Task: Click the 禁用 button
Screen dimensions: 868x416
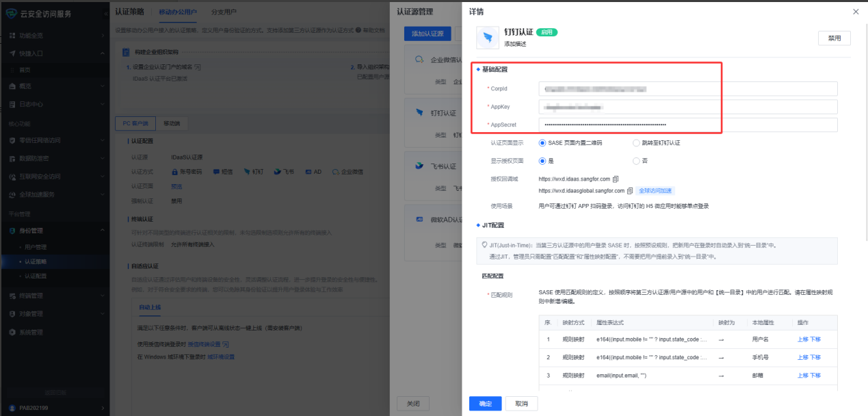Action: click(x=834, y=38)
